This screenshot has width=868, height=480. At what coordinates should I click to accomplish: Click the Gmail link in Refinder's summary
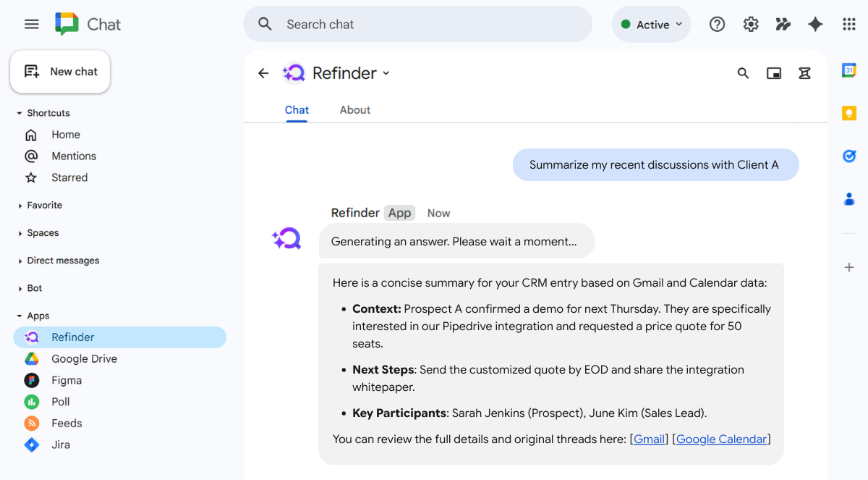tap(649, 439)
